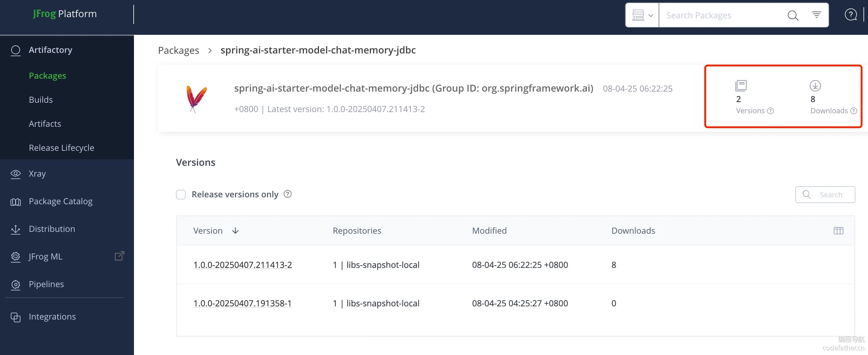The image size is (868, 355).
Task: Click info icon beside Release versions only
Action: 287,194
